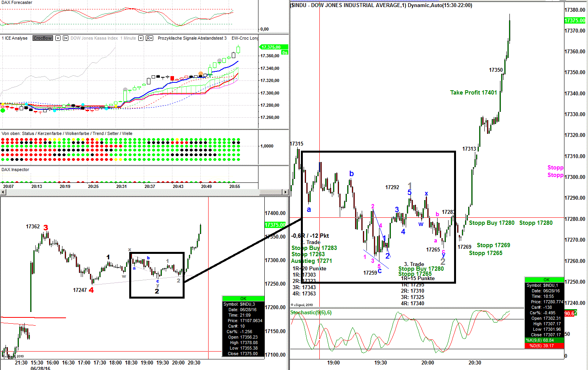Select the '1 ICE Analyse' label
Screen dimensions: 588x370
[15, 38]
